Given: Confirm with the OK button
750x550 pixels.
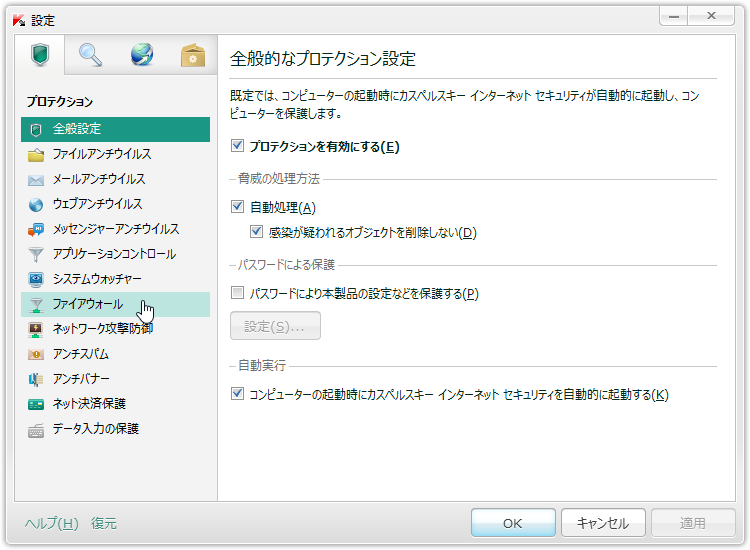Looking at the screenshot, I should coord(513,523).
